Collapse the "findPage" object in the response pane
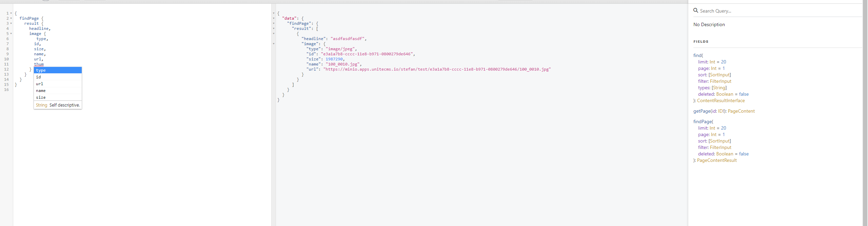This screenshot has width=868, height=226. point(274,23)
